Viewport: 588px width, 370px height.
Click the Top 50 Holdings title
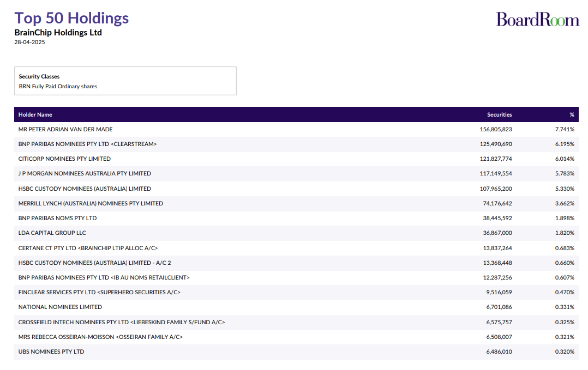coord(71,18)
